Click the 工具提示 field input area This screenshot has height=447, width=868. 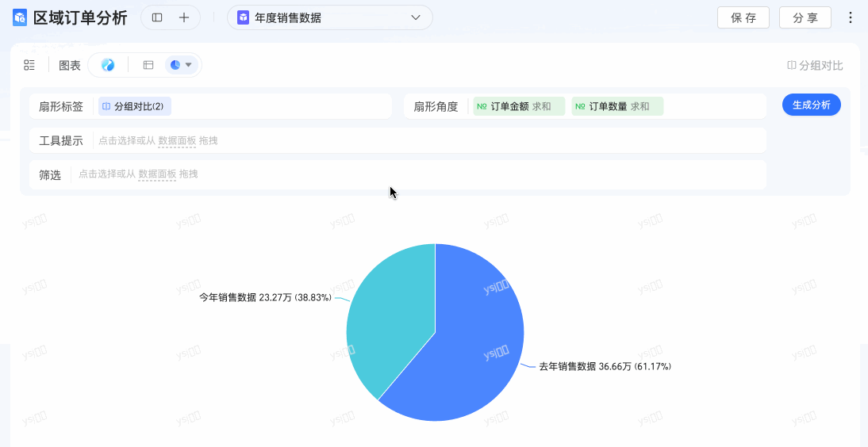398,140
